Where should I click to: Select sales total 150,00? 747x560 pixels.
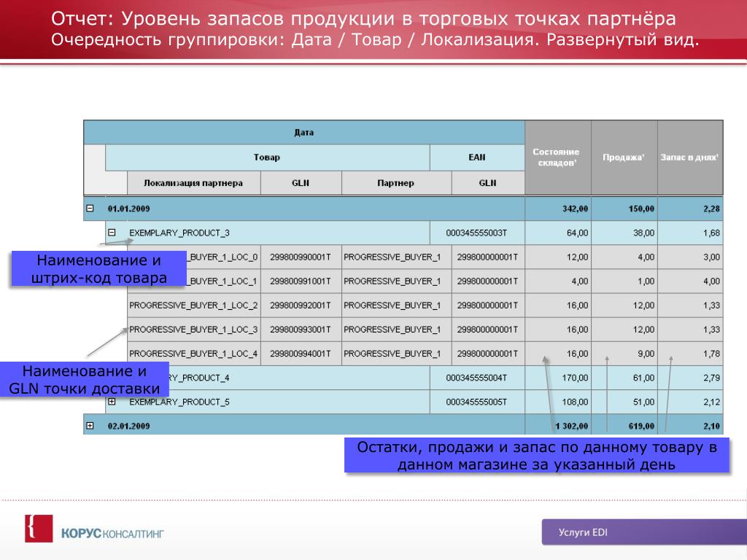coord(641,209)
